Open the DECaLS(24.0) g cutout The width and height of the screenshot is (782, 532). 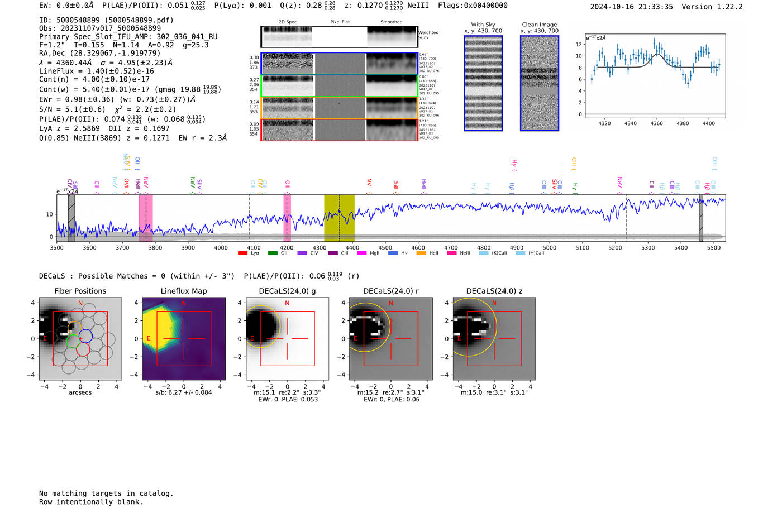[287, 338]
